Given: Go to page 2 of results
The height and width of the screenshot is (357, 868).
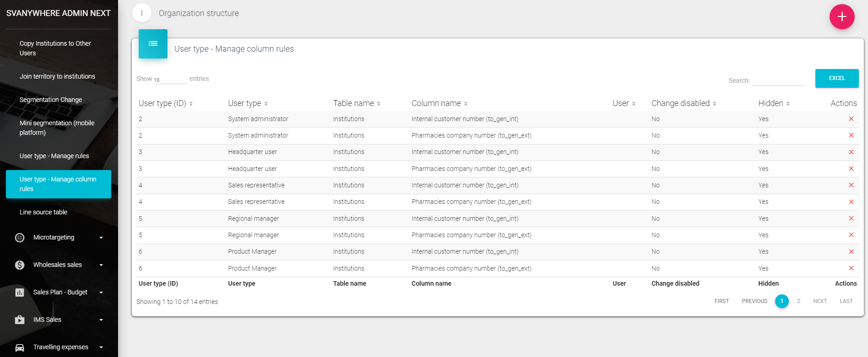Looking at the screenshot, I should pyautogui.click(x=798, y=301).
